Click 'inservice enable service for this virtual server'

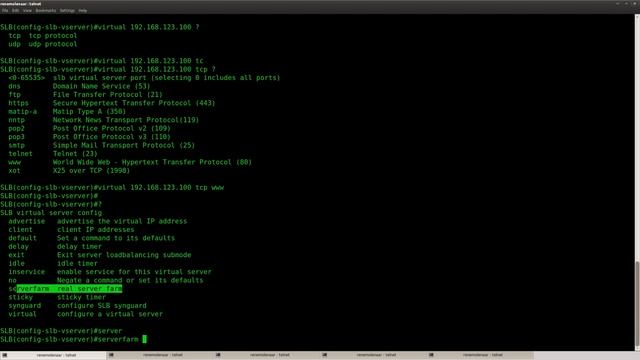(110, 272)
